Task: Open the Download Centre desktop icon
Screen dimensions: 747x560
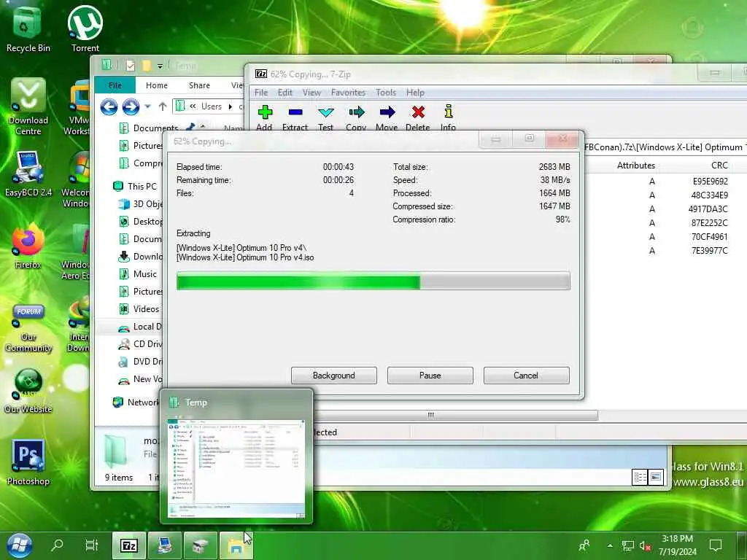Action: (x=28, y=106)
